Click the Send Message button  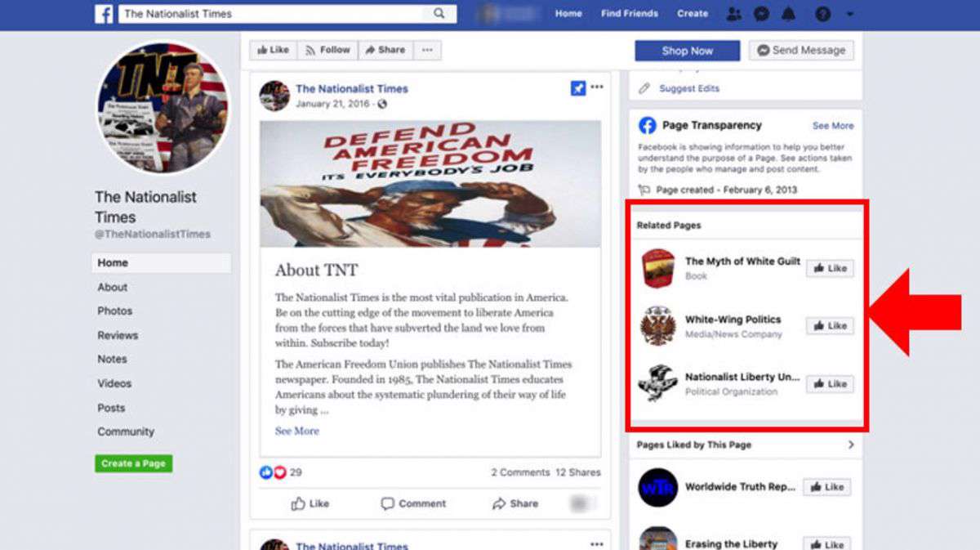click(x=801, y=50)
